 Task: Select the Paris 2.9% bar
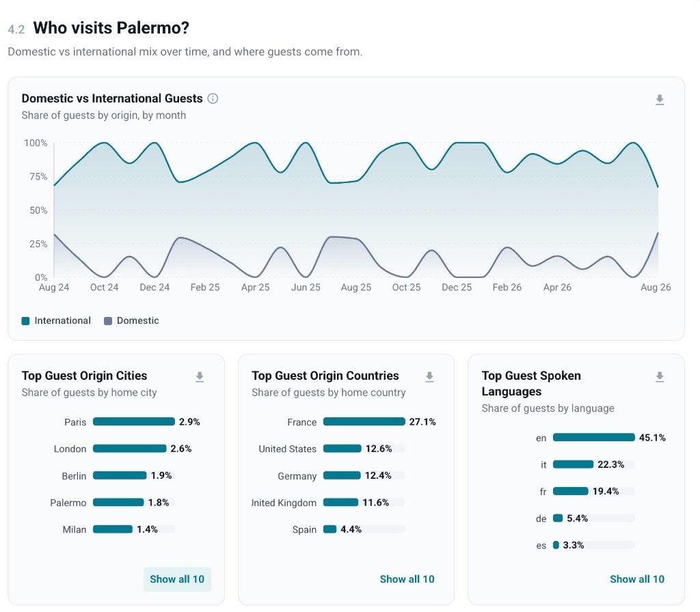pyautogui.click(x=134, y=421)
